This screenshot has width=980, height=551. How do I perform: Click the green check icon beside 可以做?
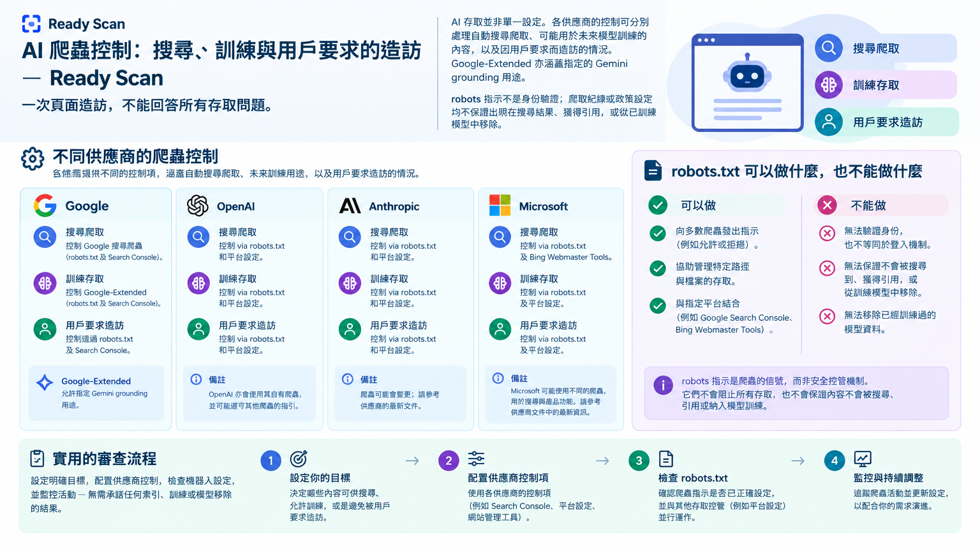pos(658,205)
